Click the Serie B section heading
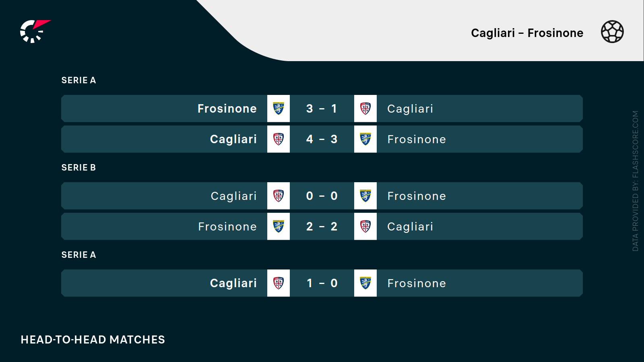The image size is (644, 362). [x=78, y=168]
